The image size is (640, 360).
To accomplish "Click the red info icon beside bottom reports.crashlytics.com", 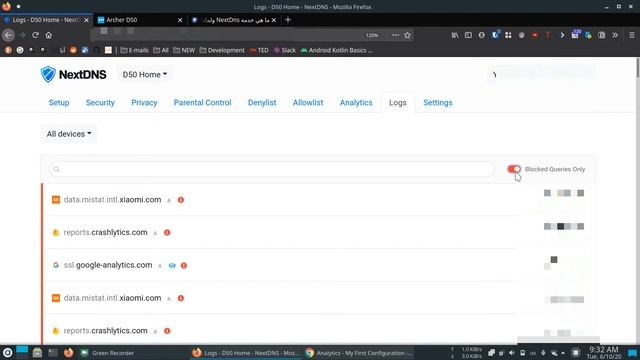I will tap(167, 331).
